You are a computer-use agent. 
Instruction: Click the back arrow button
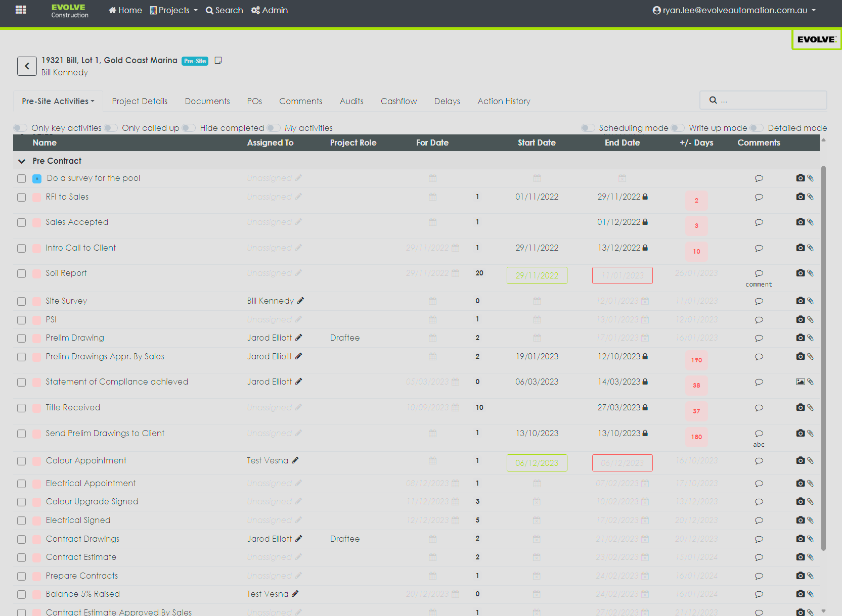[x=27, y=66]
